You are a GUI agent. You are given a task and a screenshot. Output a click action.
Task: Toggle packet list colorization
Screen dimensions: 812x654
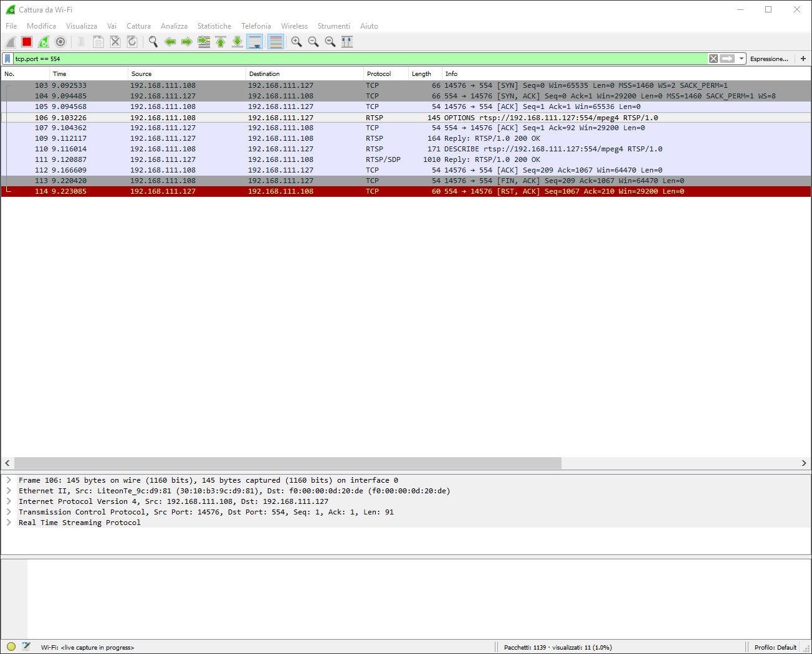click(x=275, y=41)
